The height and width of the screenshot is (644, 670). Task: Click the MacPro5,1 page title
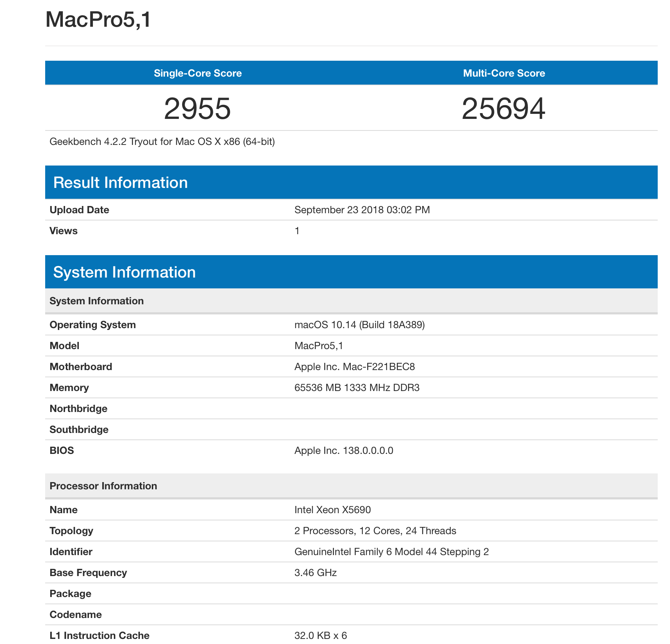click(98, 19)
